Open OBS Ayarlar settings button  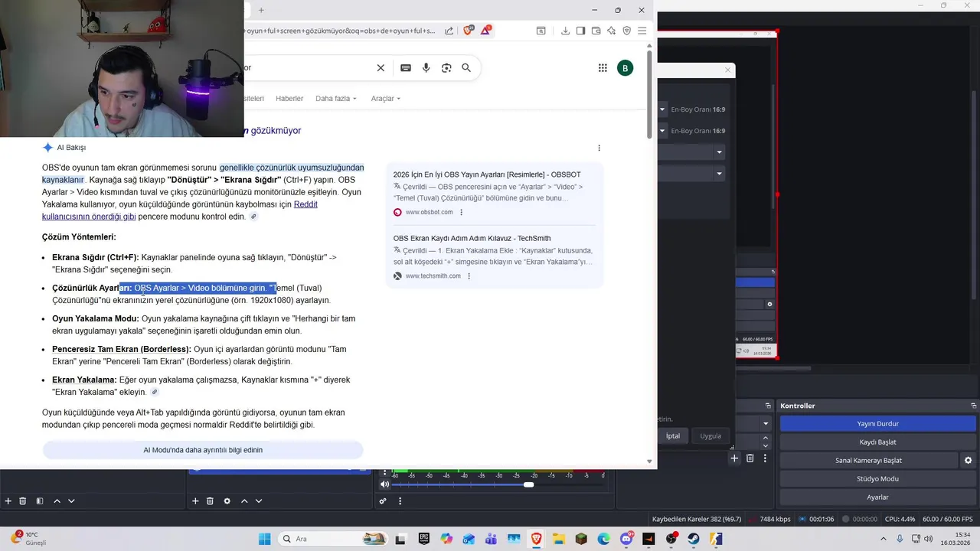click(877, 497)
